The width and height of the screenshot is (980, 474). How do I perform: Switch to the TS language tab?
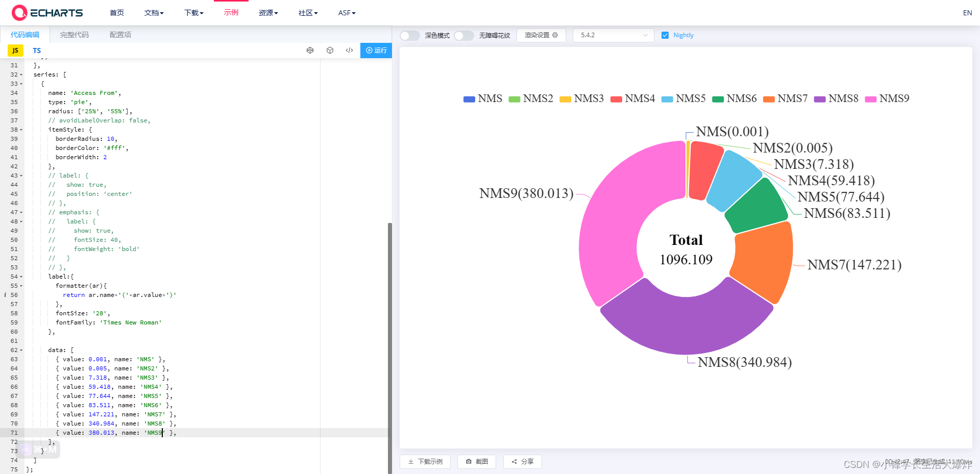pyautogui.click(x=37, y=51)
